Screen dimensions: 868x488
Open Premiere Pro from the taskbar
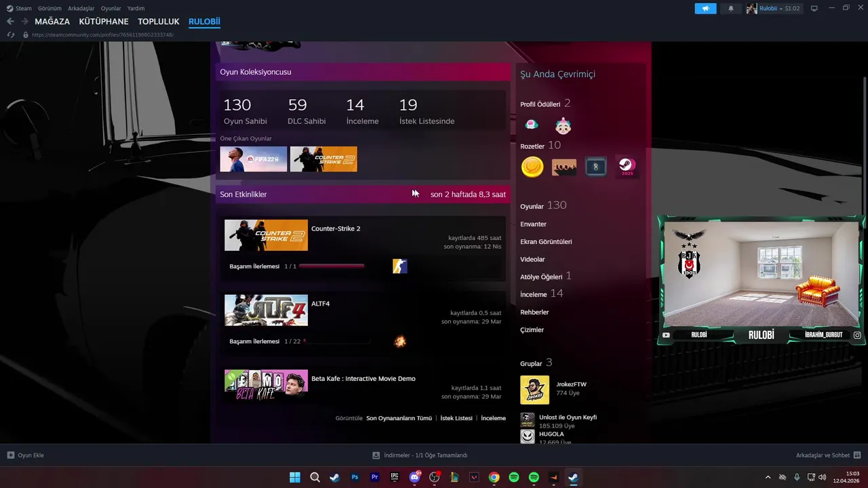375,477
